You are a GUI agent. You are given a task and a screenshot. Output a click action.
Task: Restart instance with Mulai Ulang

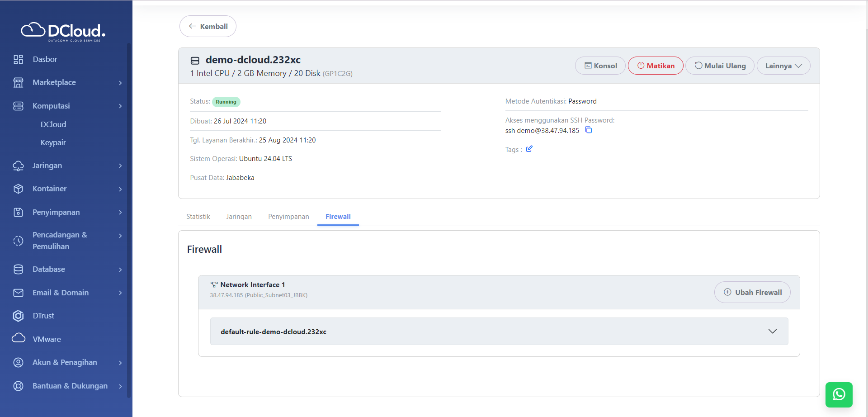pos(720,66)
